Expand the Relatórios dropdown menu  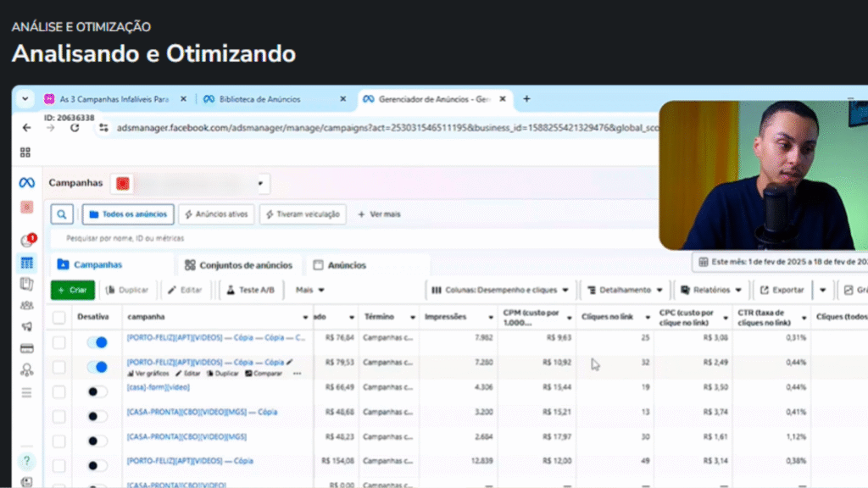click(x=711, y=290)
